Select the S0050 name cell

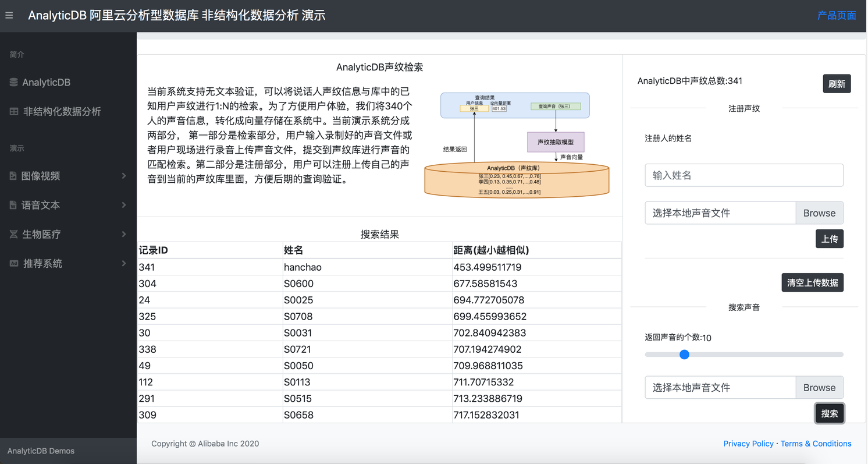pyautogui.click(x=367, y=366)
